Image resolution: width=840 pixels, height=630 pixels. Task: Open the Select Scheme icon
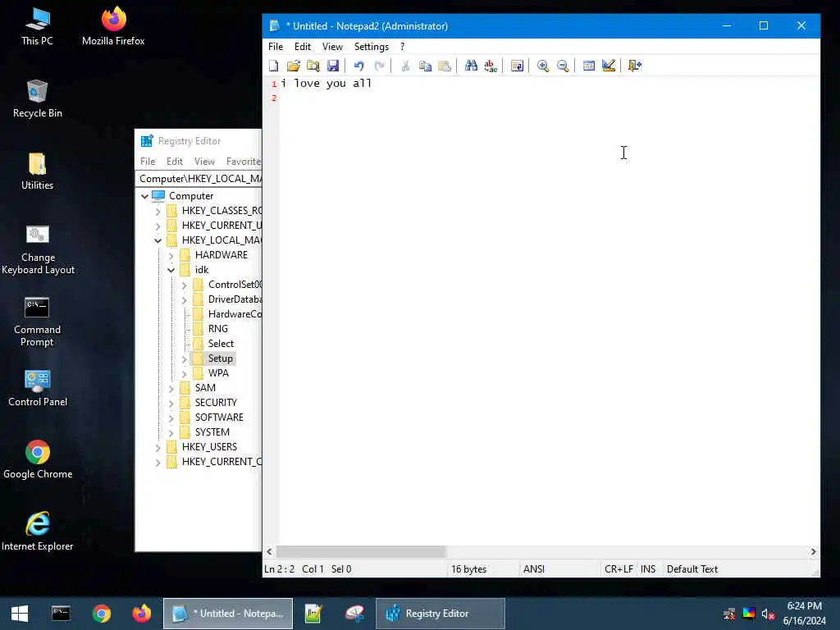pyautogui.click(x=589, y=66)
